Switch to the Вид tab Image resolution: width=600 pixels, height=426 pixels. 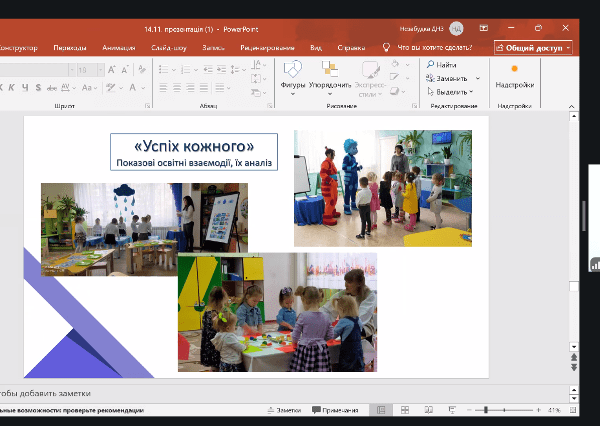click(x=316, y=47)
